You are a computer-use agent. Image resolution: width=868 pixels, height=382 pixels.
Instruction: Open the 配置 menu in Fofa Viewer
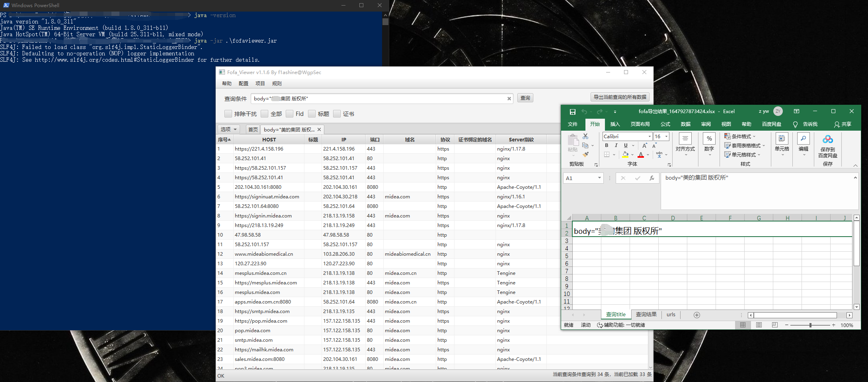(x=243, y=83)
